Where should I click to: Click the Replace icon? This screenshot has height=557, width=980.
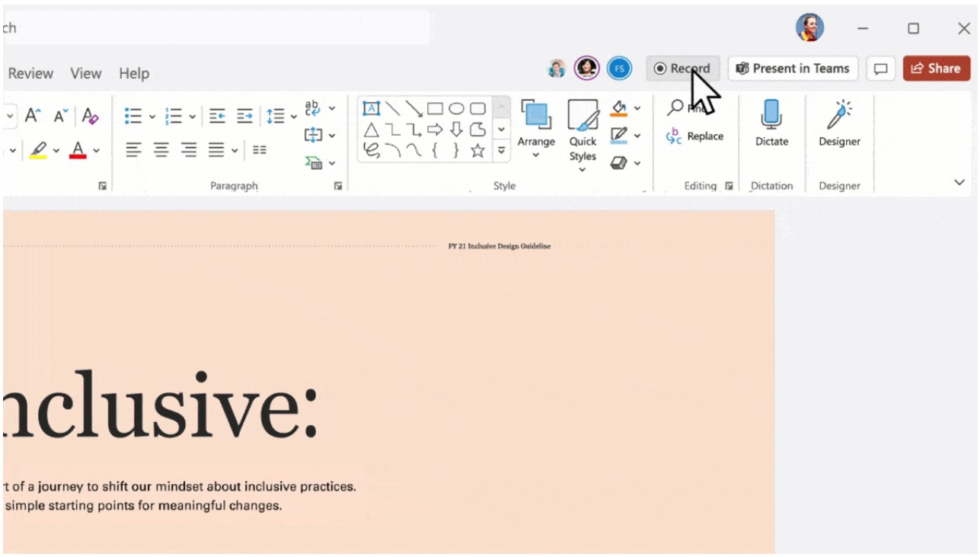pos(694,136)
